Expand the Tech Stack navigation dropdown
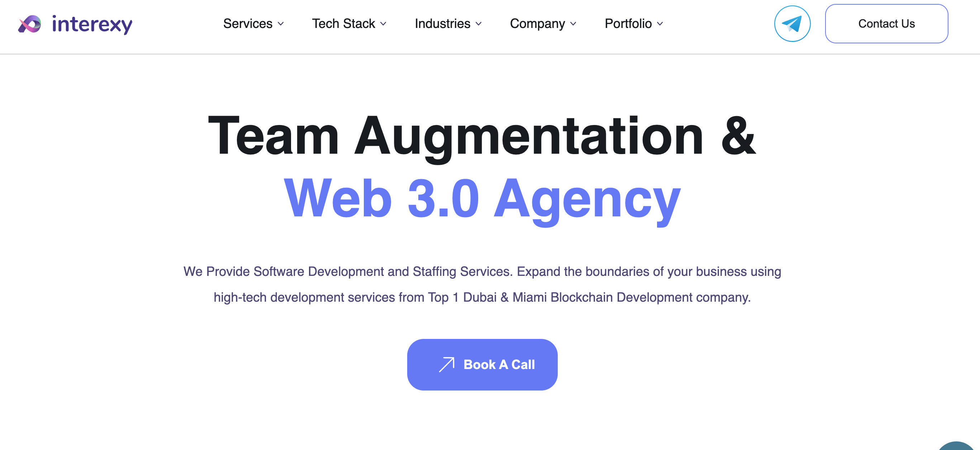Image resolution: width=980 pixels, height=450 pixels. 349,24
